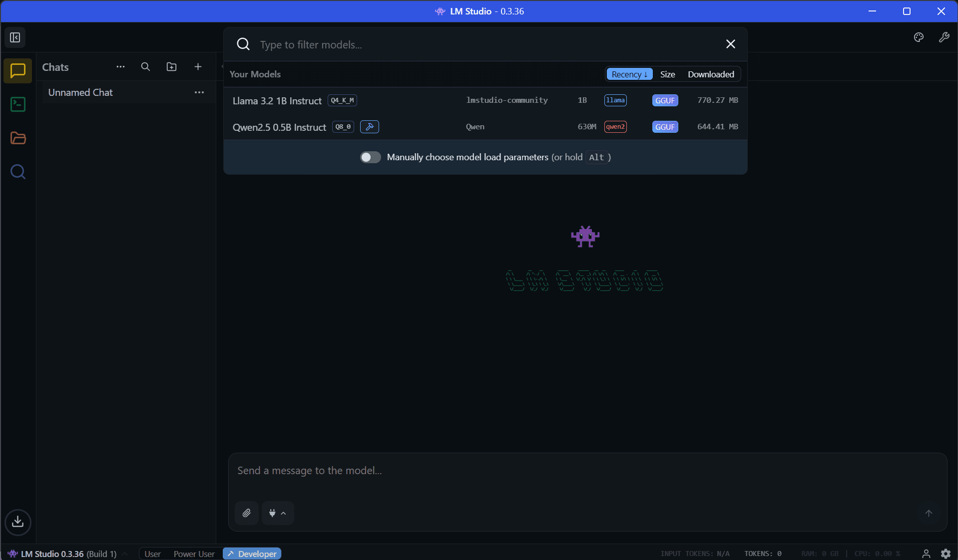This screenshot has height=560, width=958.
Task: Open the Chat view in sidebar
Action: tap(18, 71)
